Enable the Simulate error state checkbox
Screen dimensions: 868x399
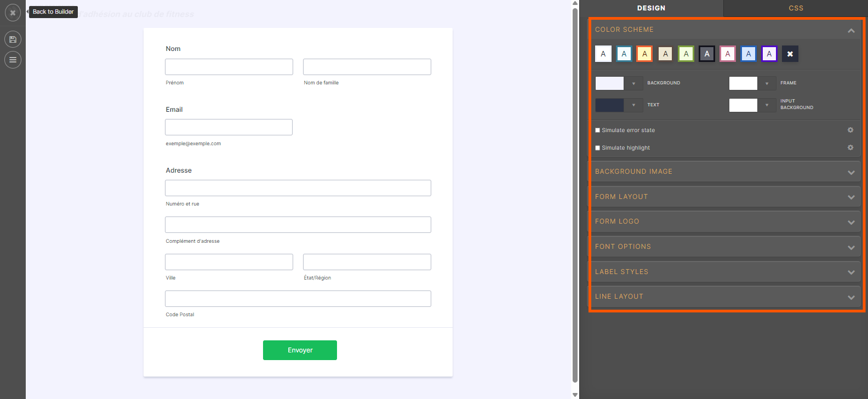click(x=598, y=130)
